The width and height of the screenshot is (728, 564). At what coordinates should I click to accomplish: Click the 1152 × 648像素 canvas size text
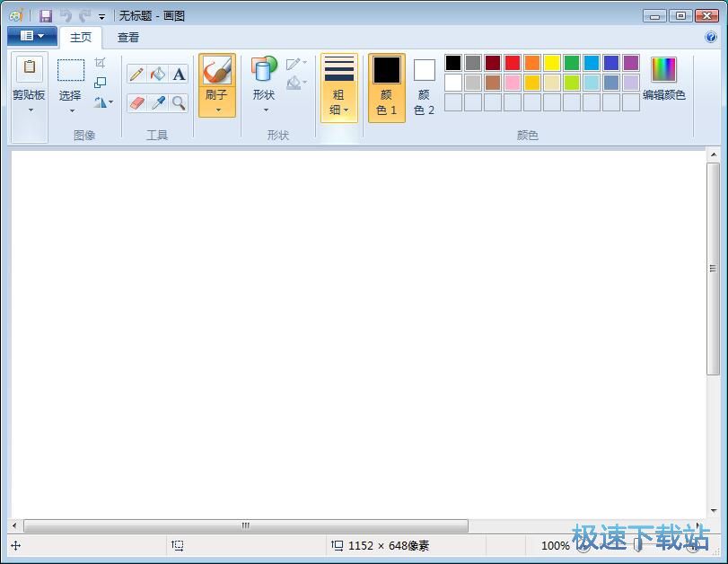click(389, 545)
